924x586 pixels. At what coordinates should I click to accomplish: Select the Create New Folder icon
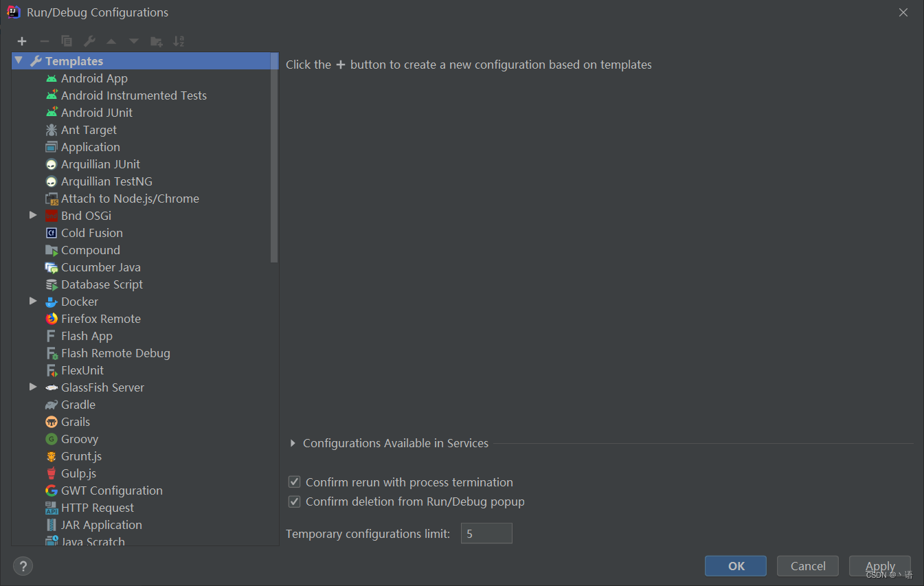156,41
